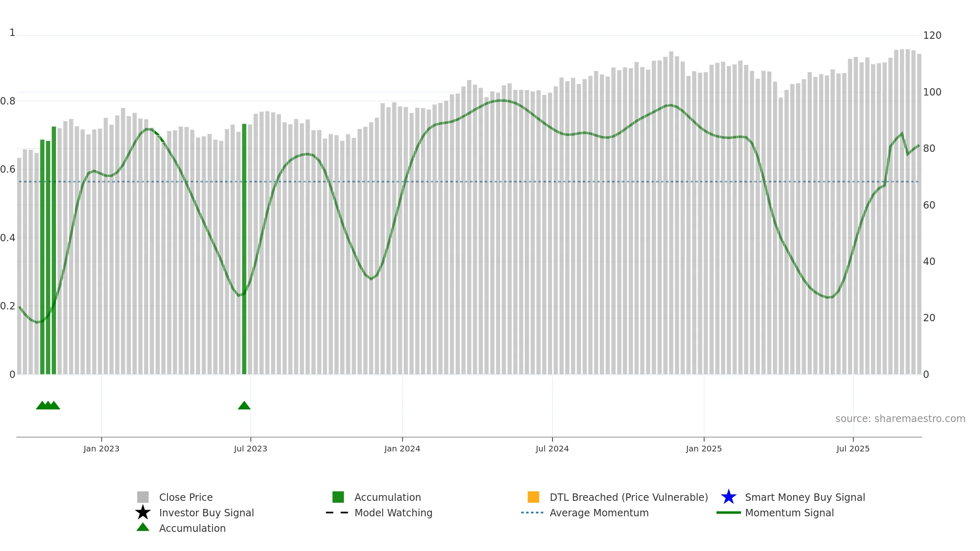Click the dotted Average Momentum legend line

532,513
